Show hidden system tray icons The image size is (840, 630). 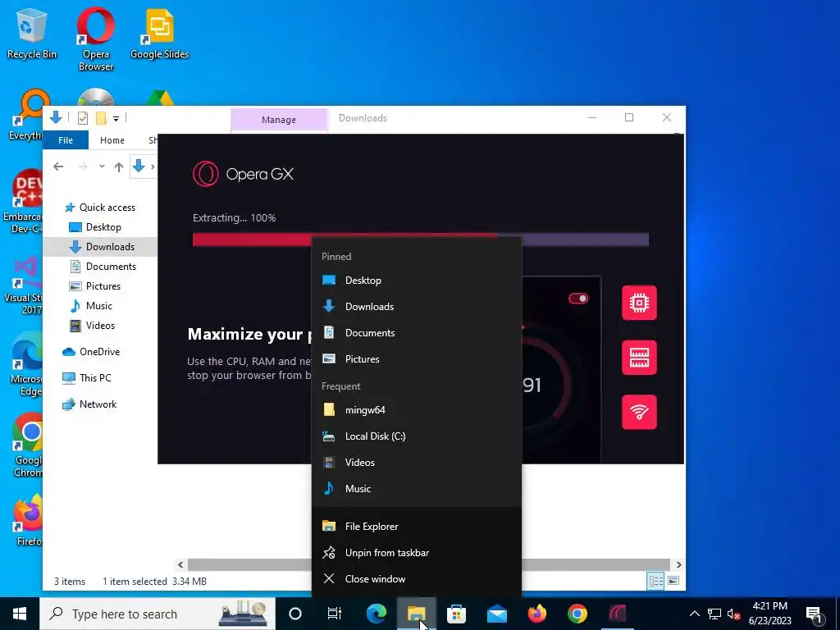click(694, 614)
